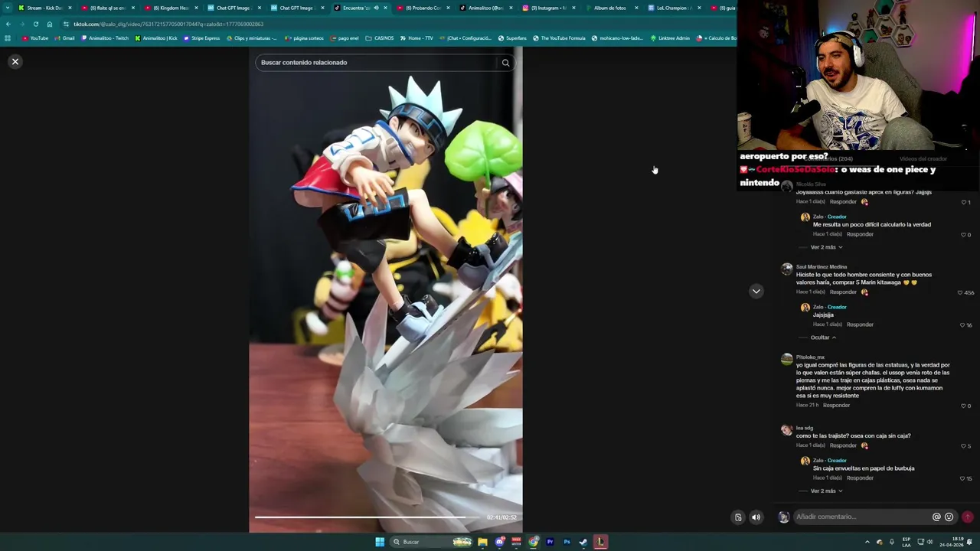Go to next video with down chevron
The image size is (980, 551).
click(756, 292)
